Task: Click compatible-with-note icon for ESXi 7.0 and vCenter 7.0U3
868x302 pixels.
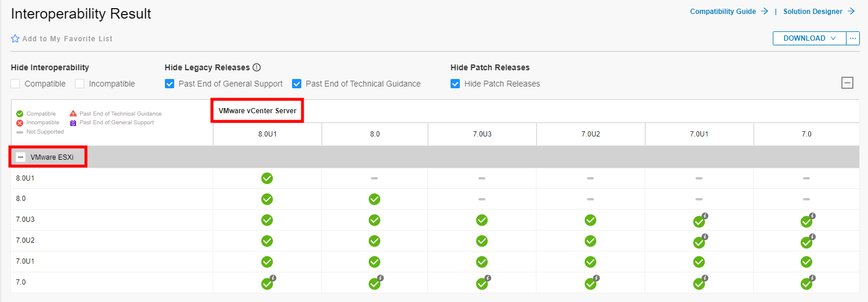Action: [482, 283]
